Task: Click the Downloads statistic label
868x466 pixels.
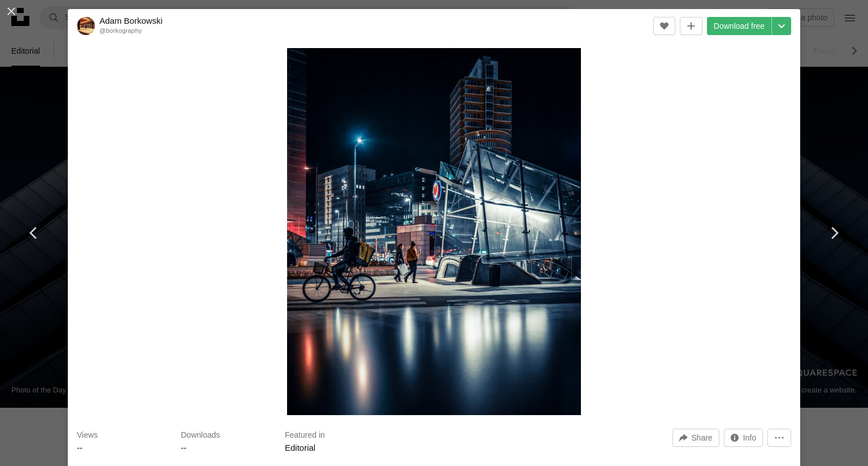Action: click(200, 435)
